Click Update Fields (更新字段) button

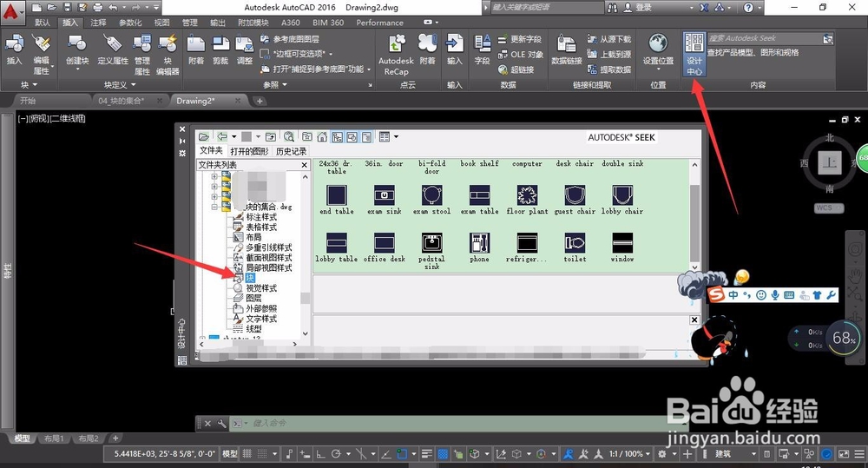point(519,39)
